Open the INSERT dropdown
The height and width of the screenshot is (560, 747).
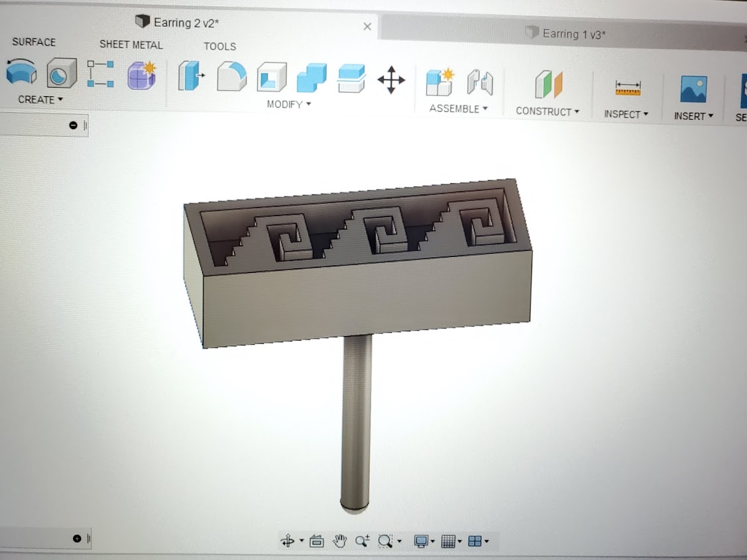[693, 116]
